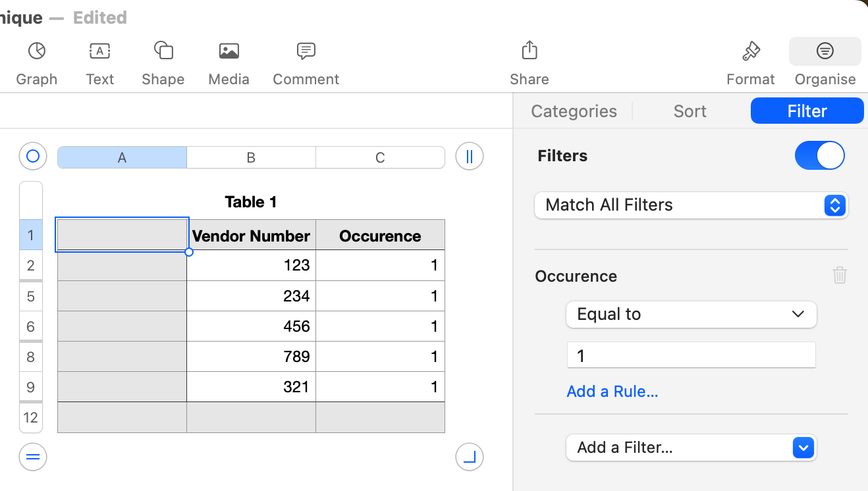Image resolution: width=868 pixels, height=491 pixels.
Task: Open the Match All Filters dropdown
Action: [691, 205]
